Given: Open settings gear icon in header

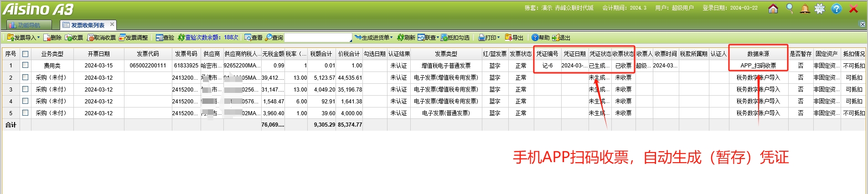Looking at the screenshot, I should pyautogui.click(x=820, y=8).
